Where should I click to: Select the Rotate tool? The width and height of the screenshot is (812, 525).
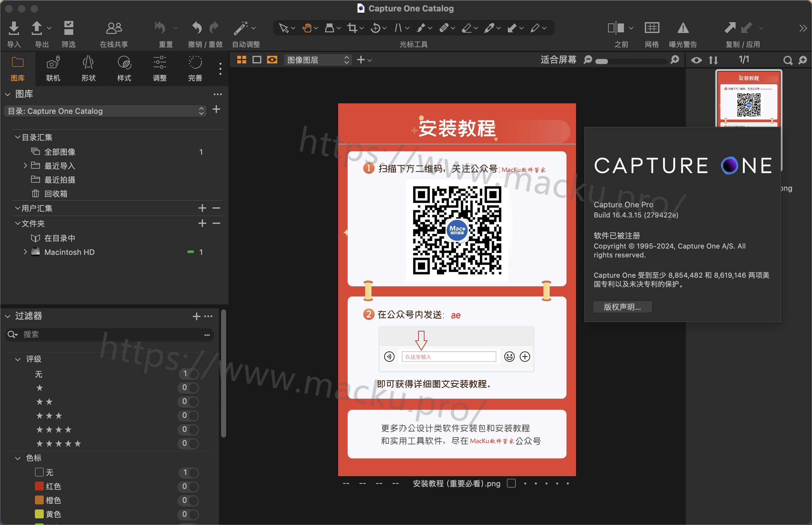point(376,28)
